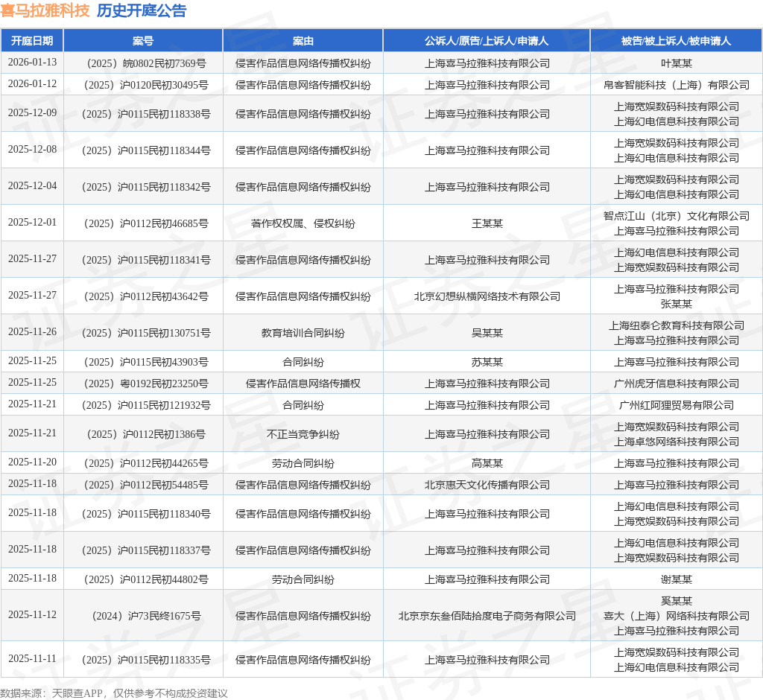
Task: Select case number (2025)沪0112民初46685号
Action: 146,223
